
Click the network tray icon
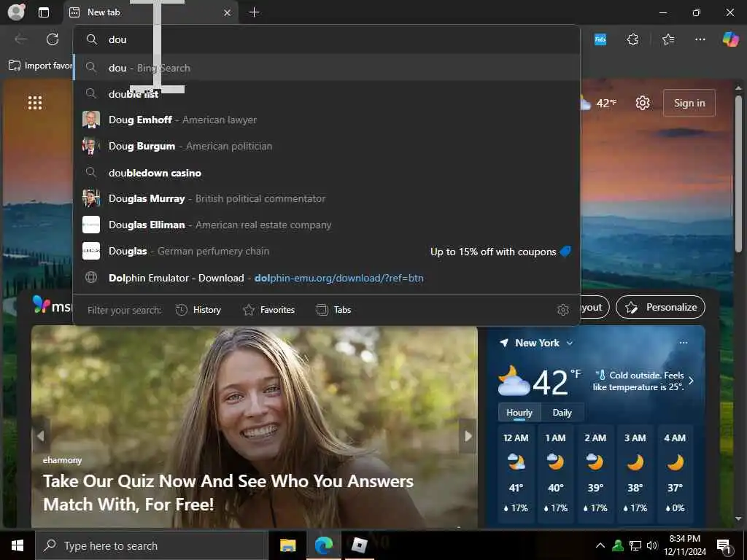coord(635,545)
